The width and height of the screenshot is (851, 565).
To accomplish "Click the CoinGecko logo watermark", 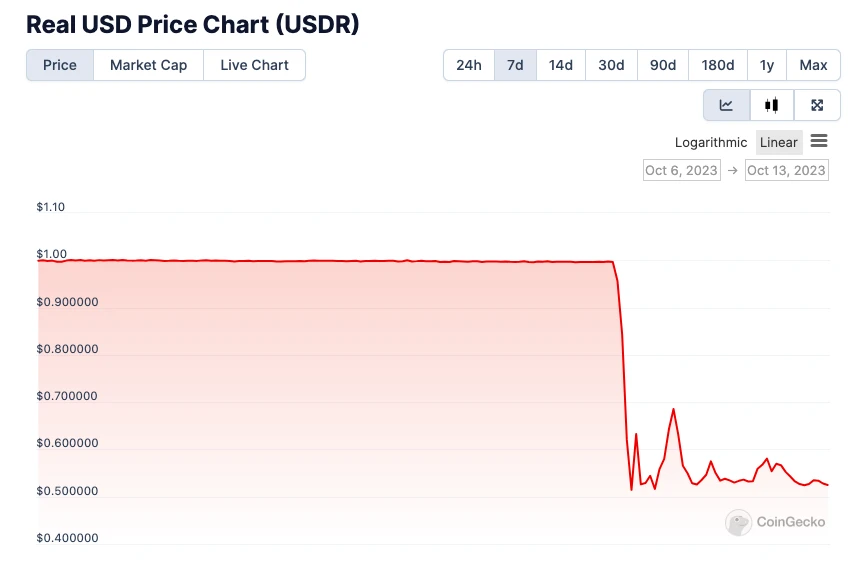I will [777, 521].
